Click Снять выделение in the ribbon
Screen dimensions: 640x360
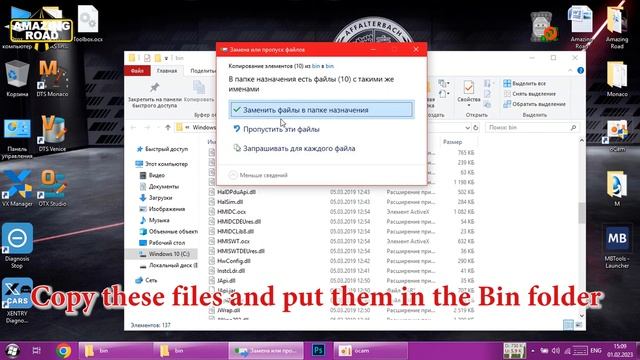pyautogui.click(x=529, y=94)
